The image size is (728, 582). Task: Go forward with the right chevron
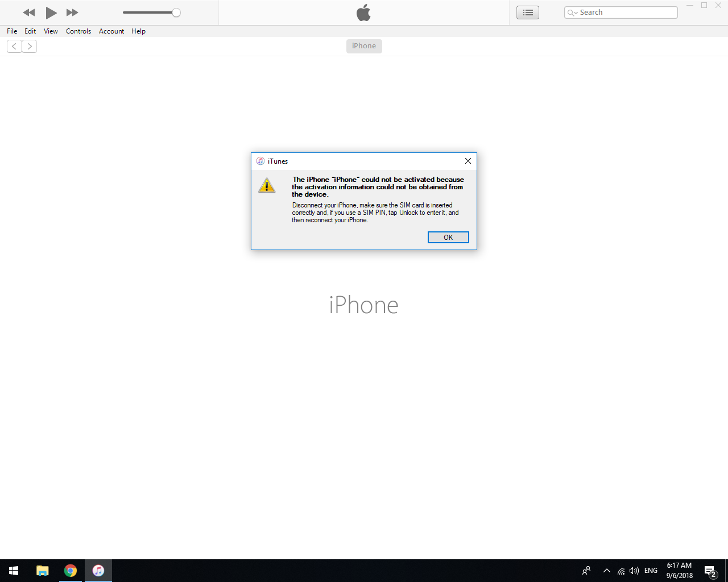coord(30,46)
